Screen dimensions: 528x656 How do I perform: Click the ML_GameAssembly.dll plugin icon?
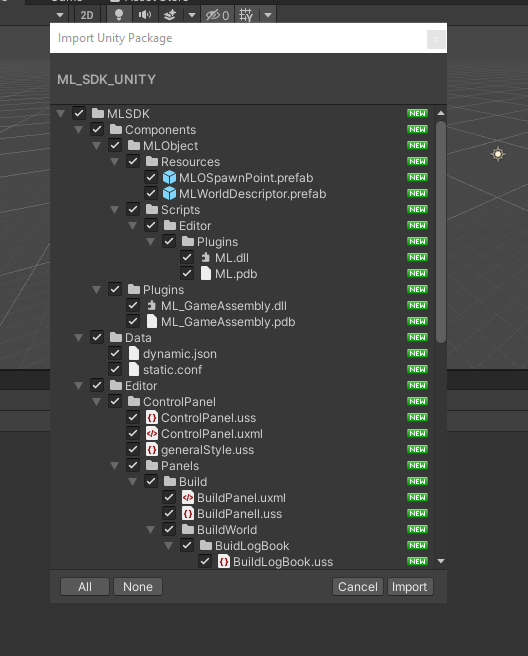pyautogui.click(x=151, y=305)
